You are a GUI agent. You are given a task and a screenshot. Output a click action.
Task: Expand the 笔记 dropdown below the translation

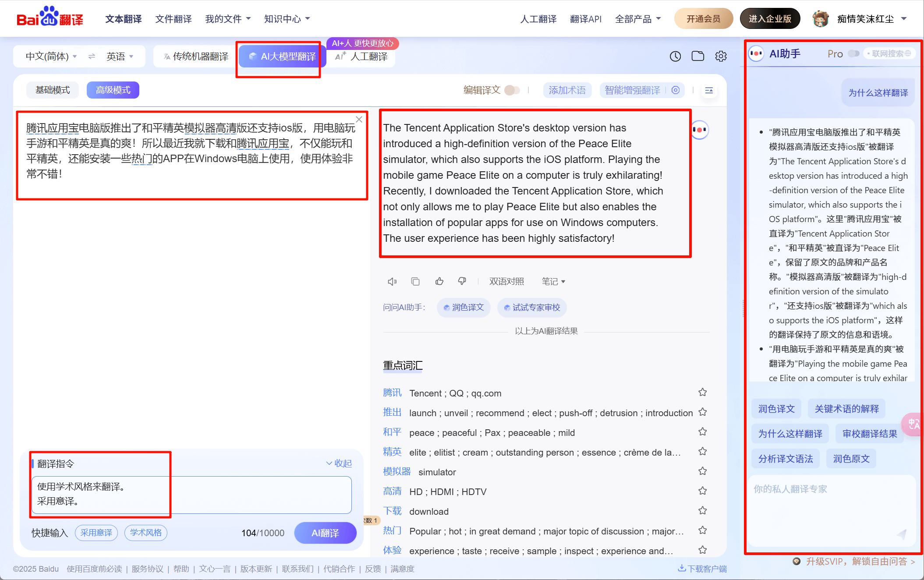point(553,281)
